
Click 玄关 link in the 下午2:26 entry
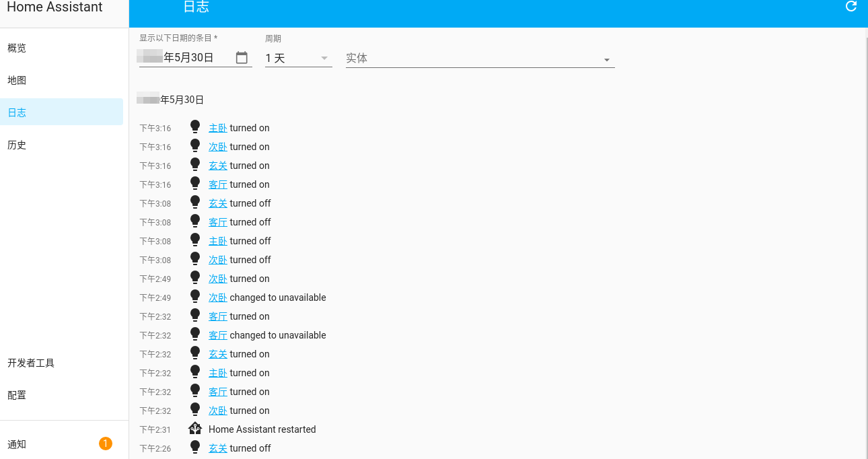[217, 448]
